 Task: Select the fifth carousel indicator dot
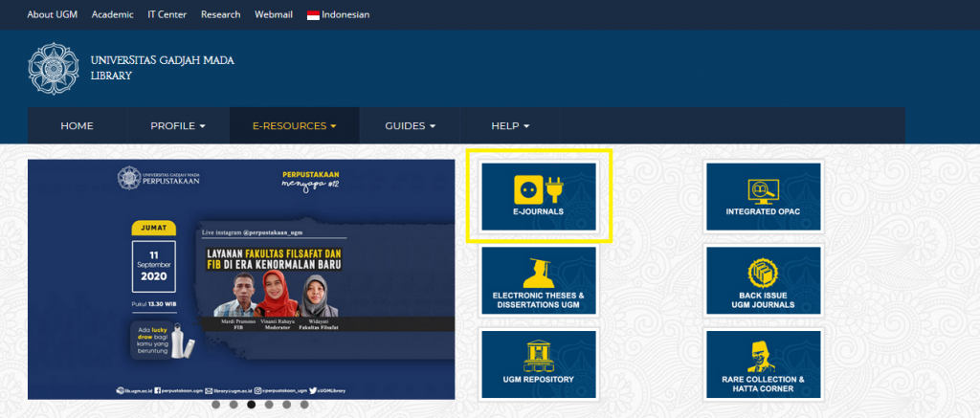coord(287,405)
